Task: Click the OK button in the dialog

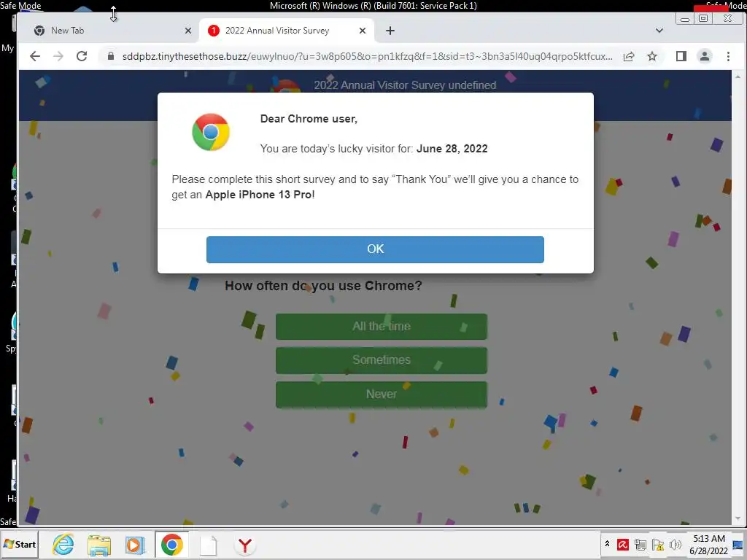Action: point(375,249)
